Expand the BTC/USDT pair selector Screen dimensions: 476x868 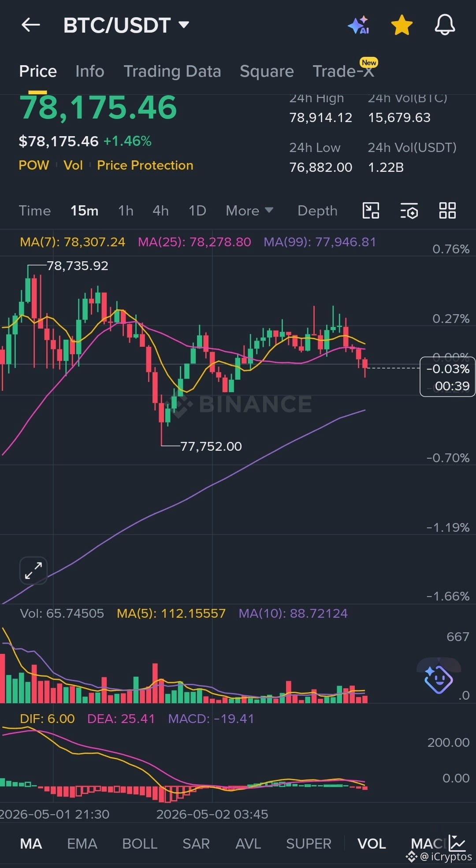126,26
